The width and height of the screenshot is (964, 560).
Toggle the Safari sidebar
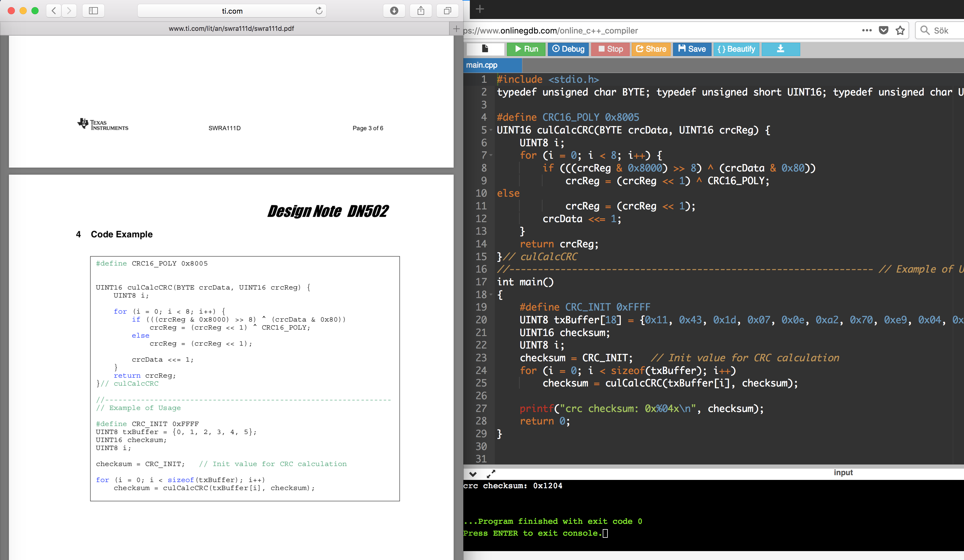pyautogui.click(x=93, y=11)
